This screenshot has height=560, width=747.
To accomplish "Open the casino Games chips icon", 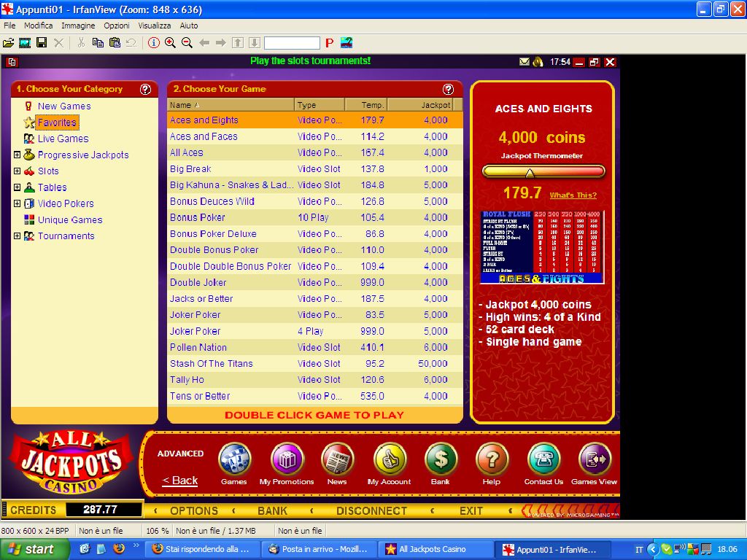I will [234, 459].
